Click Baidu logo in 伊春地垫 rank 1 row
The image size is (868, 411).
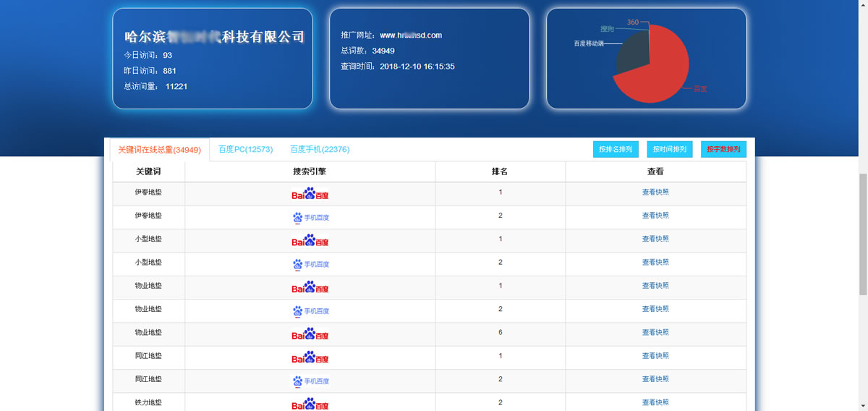pyautogui.click(x=310, y=194)
